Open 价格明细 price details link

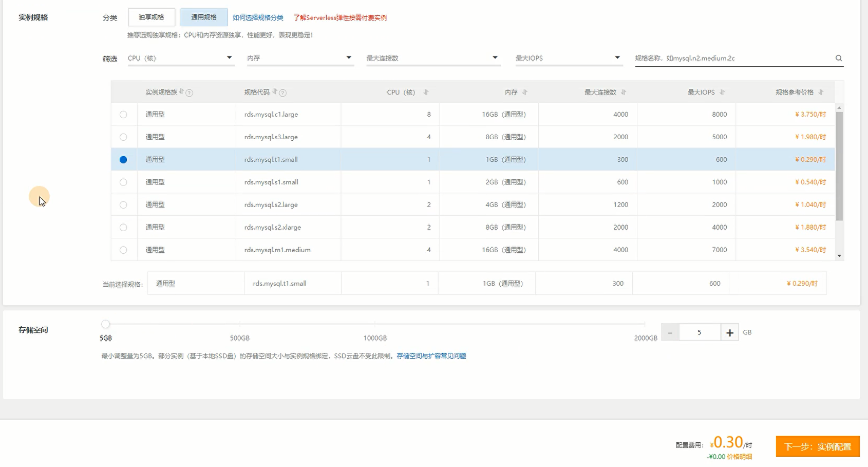[740, 457]
